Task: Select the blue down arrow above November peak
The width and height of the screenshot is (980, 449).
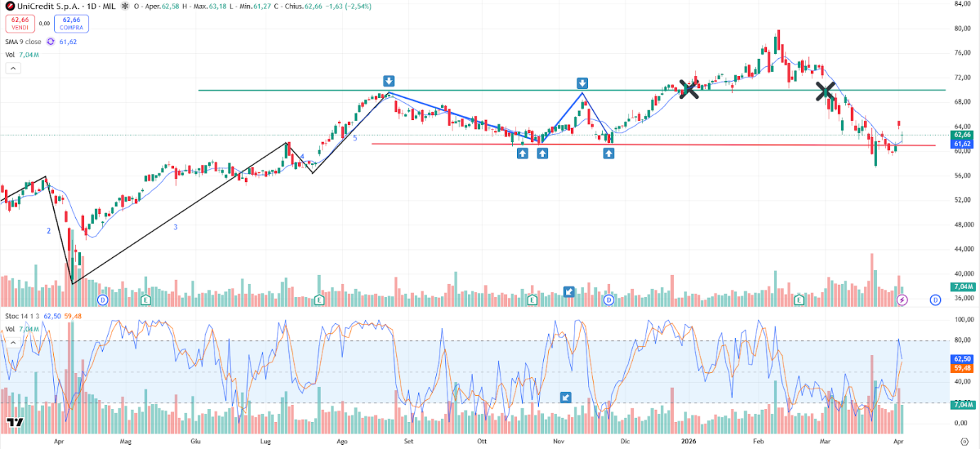Action: (582, 83)
